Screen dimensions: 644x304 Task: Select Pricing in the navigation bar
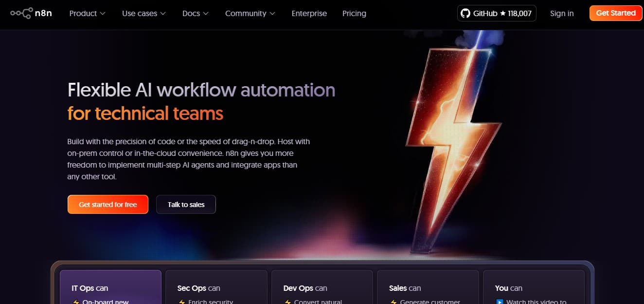[354, 13]
